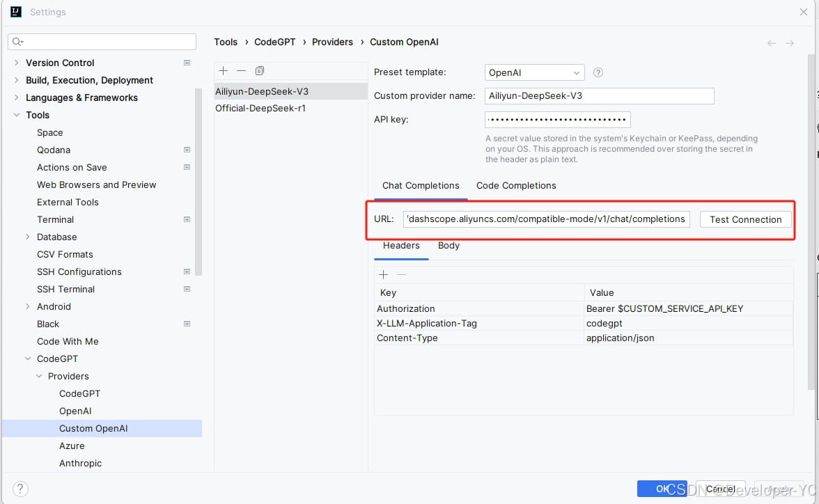Expand Build, Execution, Deployment section
This screenshot has width=819, height=504.
coord(16,80)
